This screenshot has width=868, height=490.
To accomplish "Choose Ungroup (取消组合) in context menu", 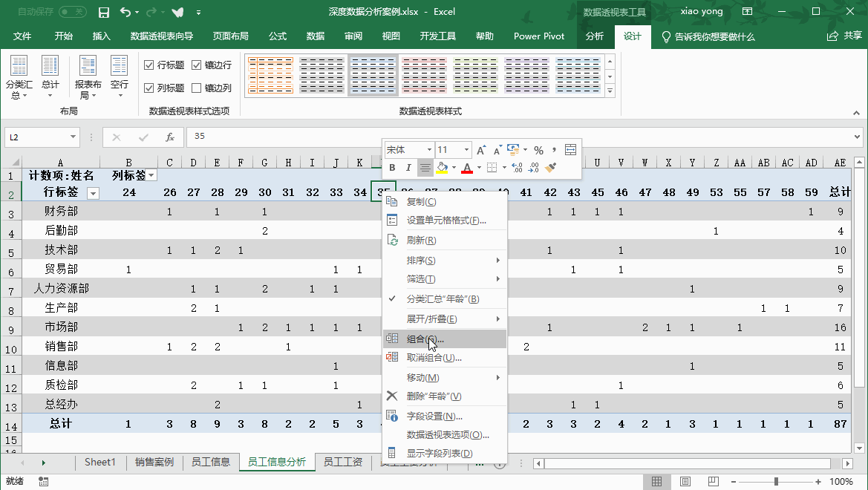I will [445, 358].
